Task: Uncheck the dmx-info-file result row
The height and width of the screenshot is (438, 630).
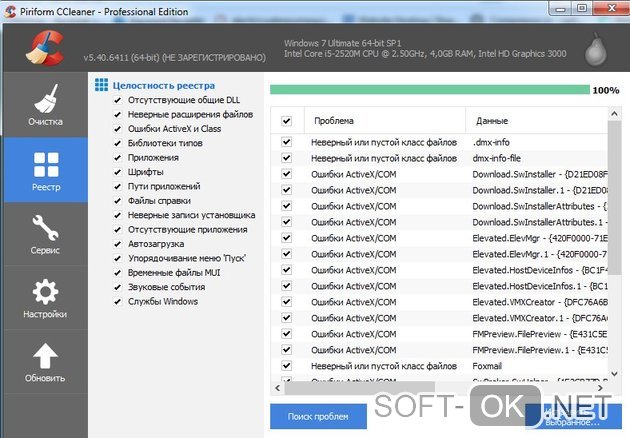Action: pyautogui.click(x=286, y=158)
